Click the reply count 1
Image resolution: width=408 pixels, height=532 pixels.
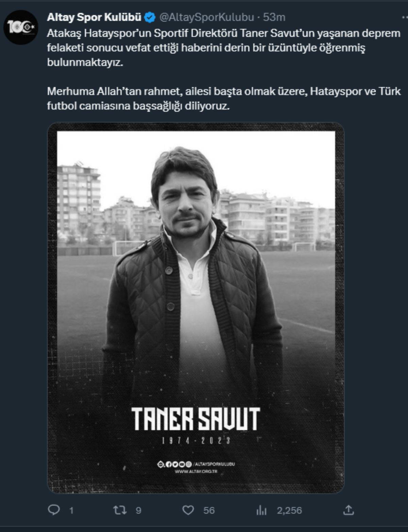(x=71, y=510)
